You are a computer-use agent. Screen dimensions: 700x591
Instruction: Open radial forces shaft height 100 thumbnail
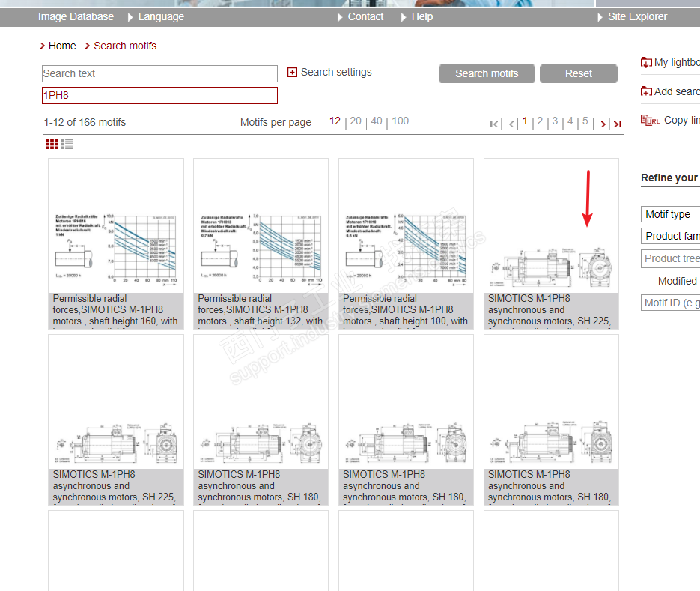coord(406,244)
